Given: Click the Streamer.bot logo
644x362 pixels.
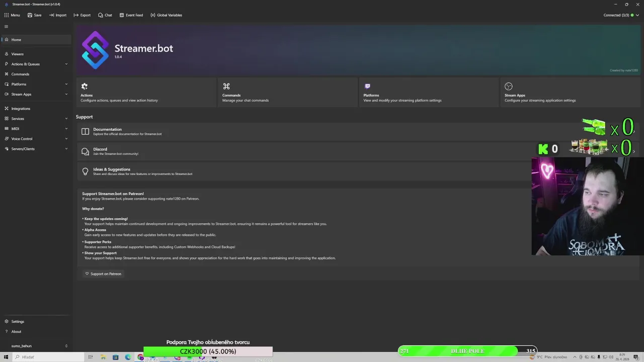Looking at the screenshot, I should pos(95,50).
